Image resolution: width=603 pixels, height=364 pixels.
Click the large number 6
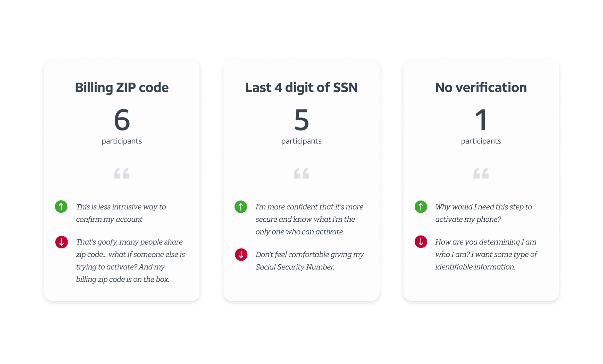(x=122, y=120)
